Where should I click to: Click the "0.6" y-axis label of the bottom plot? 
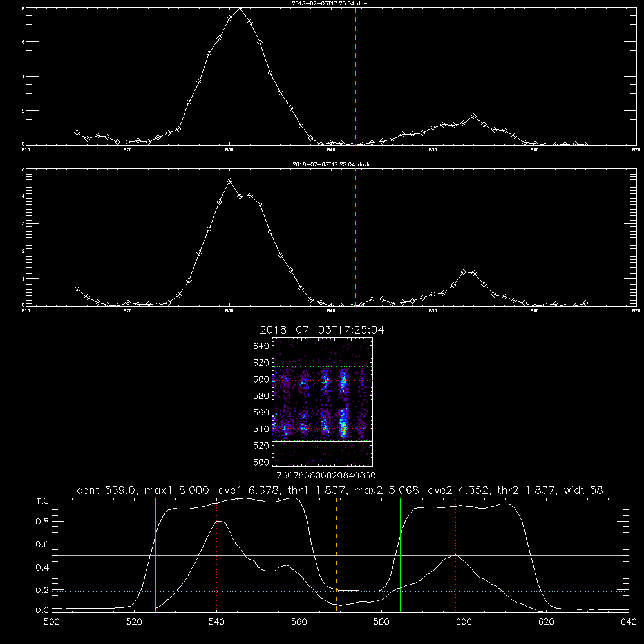tap(43, 544)
